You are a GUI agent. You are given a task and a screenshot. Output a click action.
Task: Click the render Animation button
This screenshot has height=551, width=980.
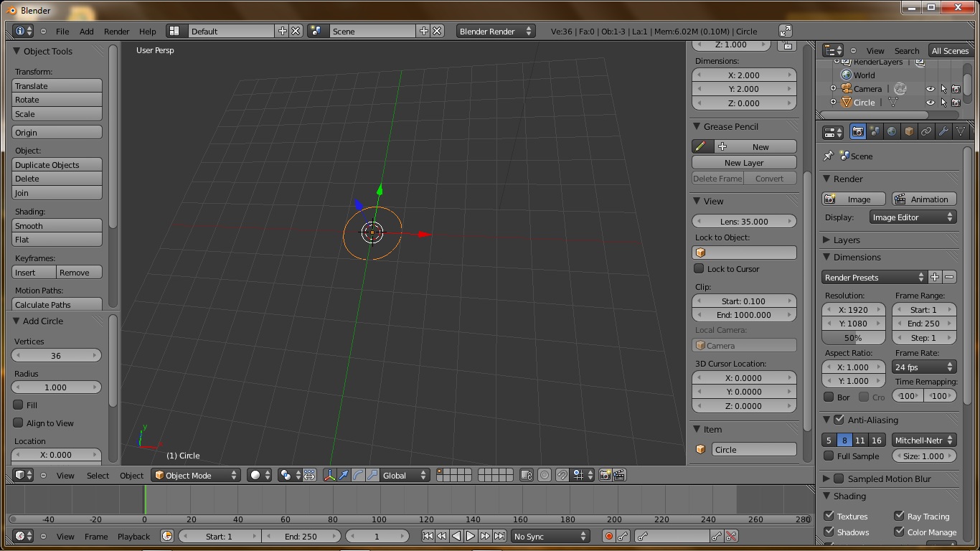click(x=924, y=199)
